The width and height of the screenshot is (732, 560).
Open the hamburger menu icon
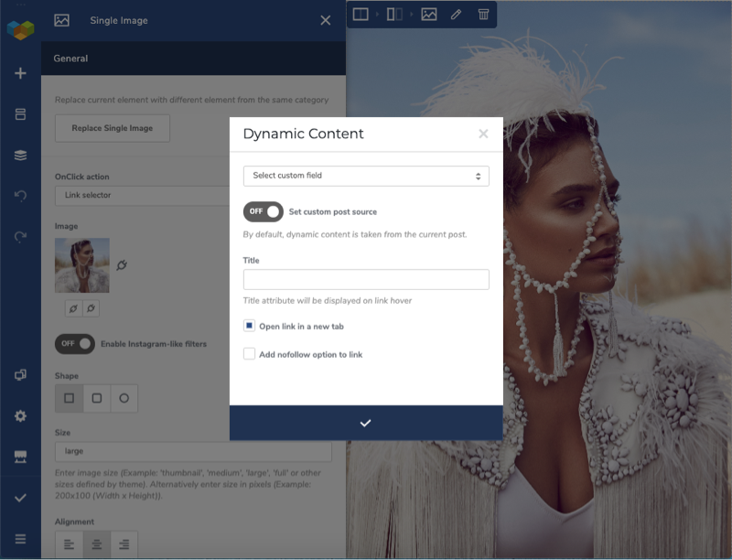(20, 539)
